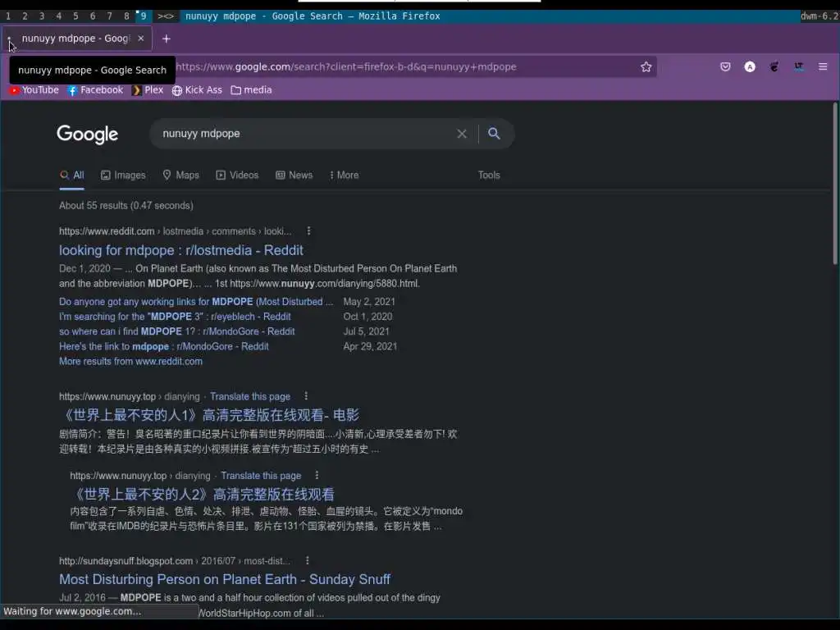Click into the Google search input field
The width and height of the screenshot is (840, 630).
coord(305,134)
